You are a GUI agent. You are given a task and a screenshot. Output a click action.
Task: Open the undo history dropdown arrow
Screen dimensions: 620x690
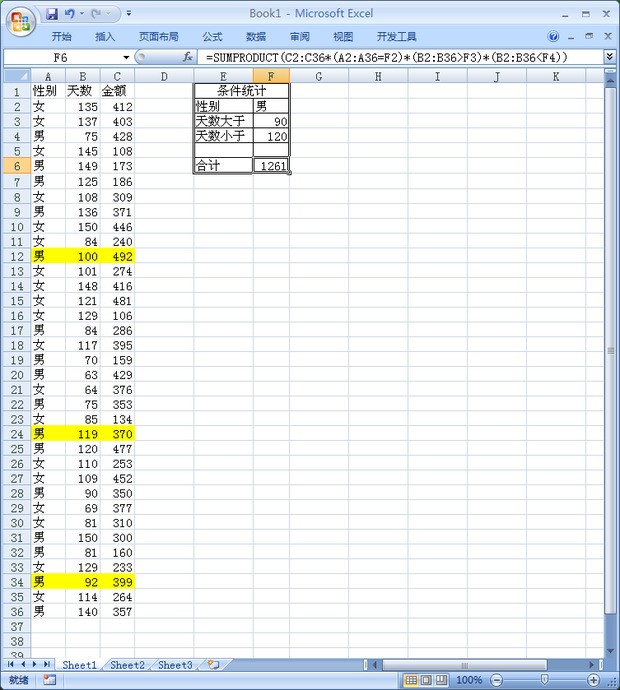[82, 14]
